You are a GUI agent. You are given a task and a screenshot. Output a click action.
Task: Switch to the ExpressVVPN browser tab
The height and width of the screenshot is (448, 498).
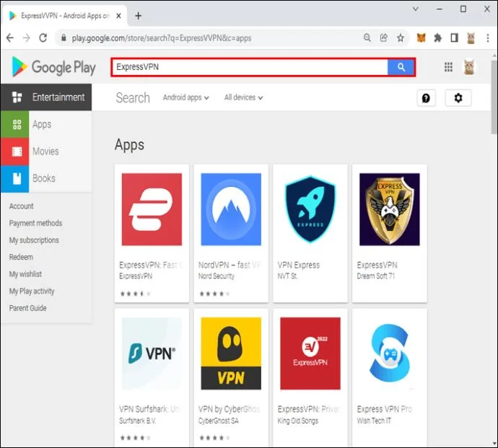click(65, 16)
